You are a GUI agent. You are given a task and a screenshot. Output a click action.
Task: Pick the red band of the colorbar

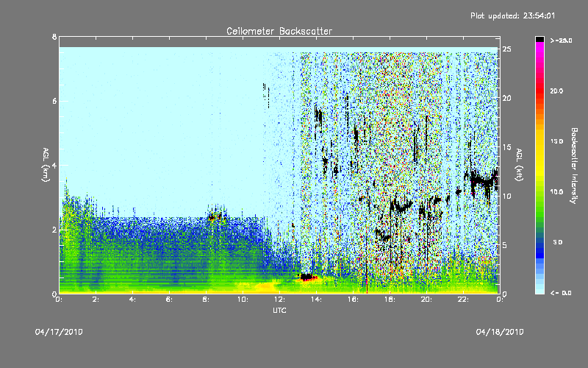point(539,90)
